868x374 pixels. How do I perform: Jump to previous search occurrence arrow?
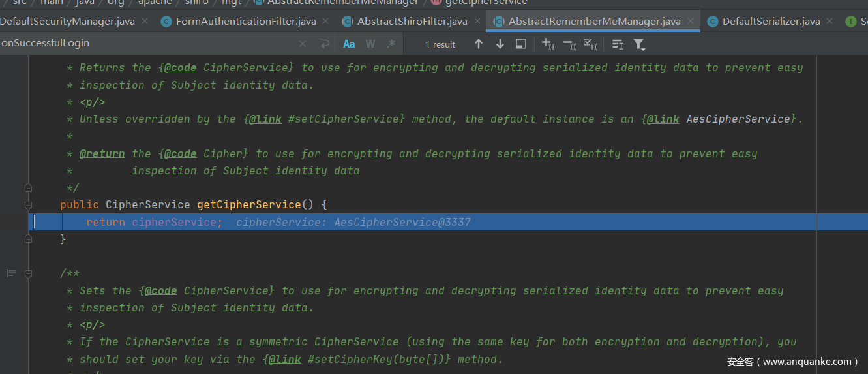tap(479, 44)
